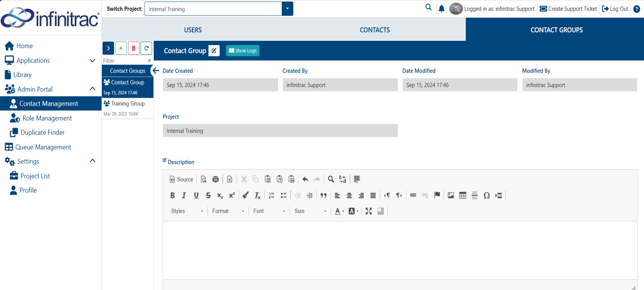Open the Styles dropdown
This screenshot has width=644, height=290.
point(187,211)
